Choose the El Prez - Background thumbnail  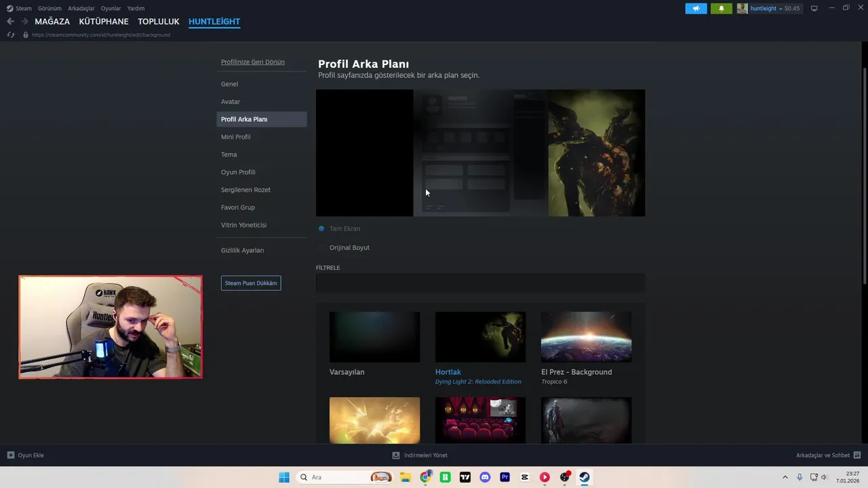(x=586, y=337)
